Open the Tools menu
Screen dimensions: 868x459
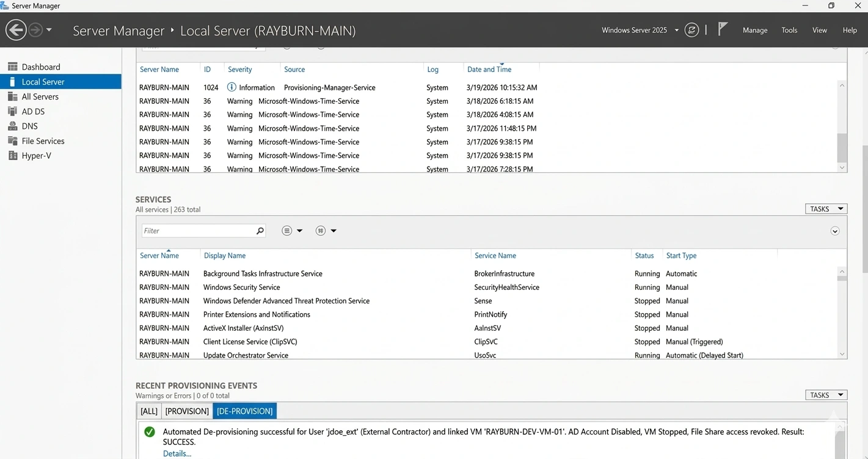pos(789,30)
